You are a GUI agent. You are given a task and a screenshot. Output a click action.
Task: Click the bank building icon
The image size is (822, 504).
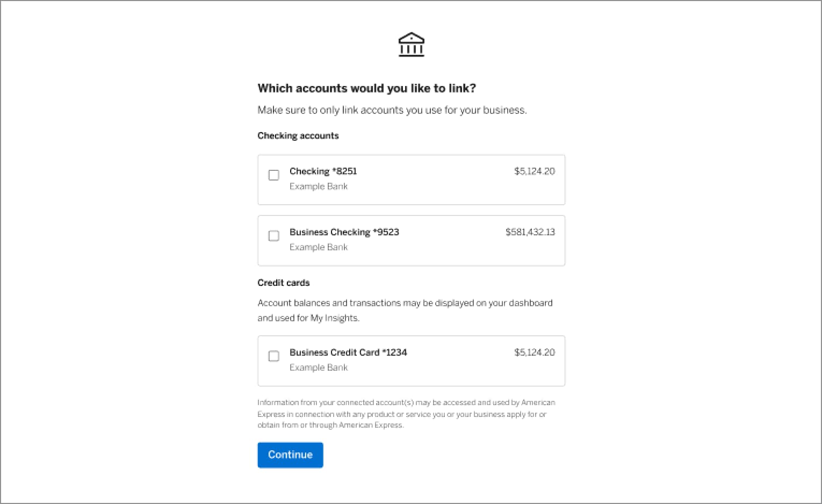pyautogui.click(x=411, y=45)
